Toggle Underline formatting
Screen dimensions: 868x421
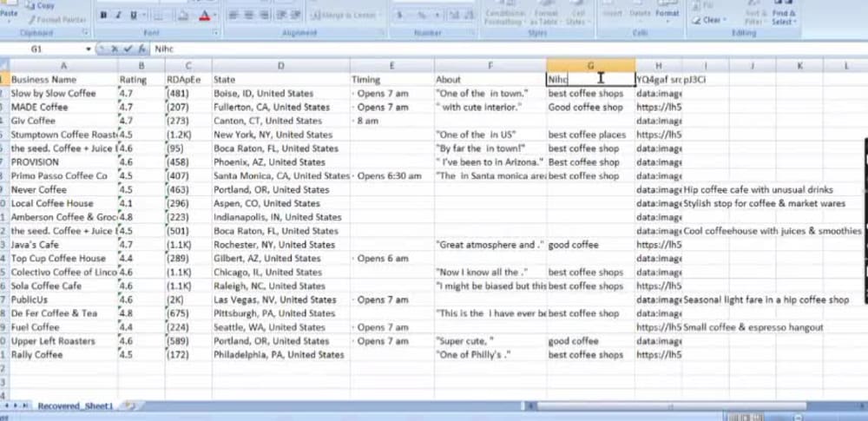(x=133, y=16)
